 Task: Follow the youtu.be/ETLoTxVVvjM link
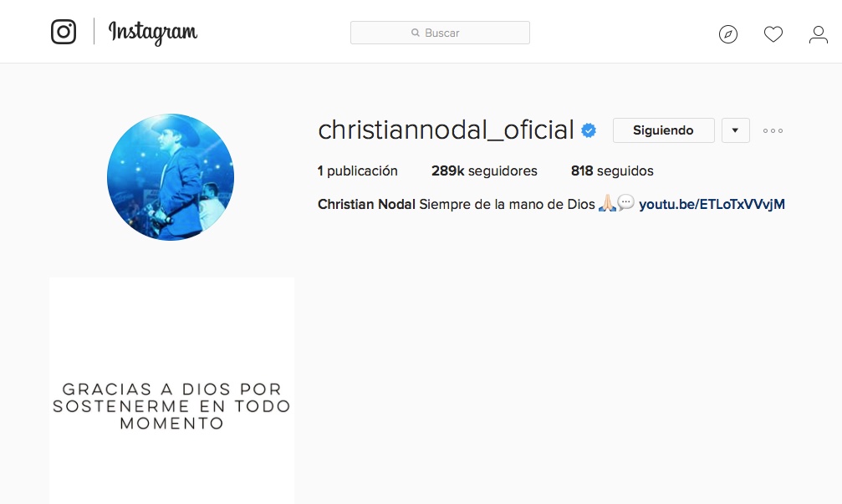[712, 205]
